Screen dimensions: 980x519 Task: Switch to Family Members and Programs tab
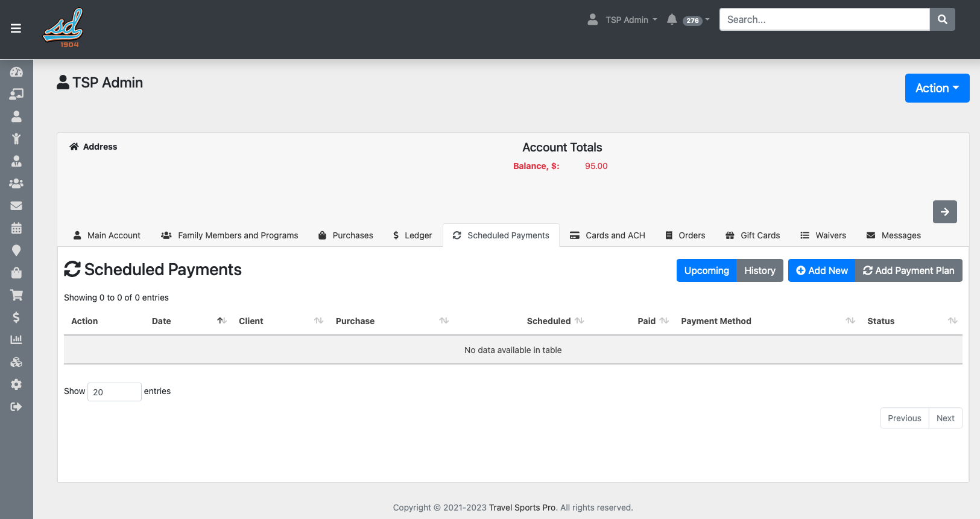[x=230, y=235]
